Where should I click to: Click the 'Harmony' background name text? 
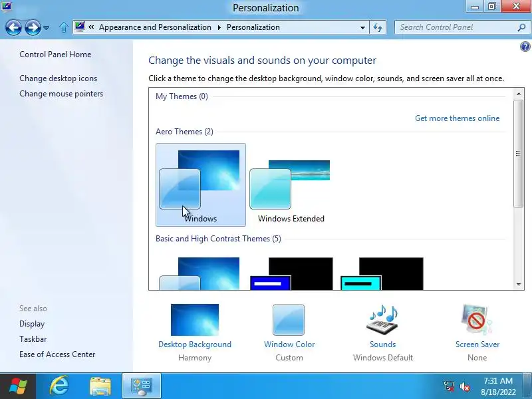[x=195, y=358]
